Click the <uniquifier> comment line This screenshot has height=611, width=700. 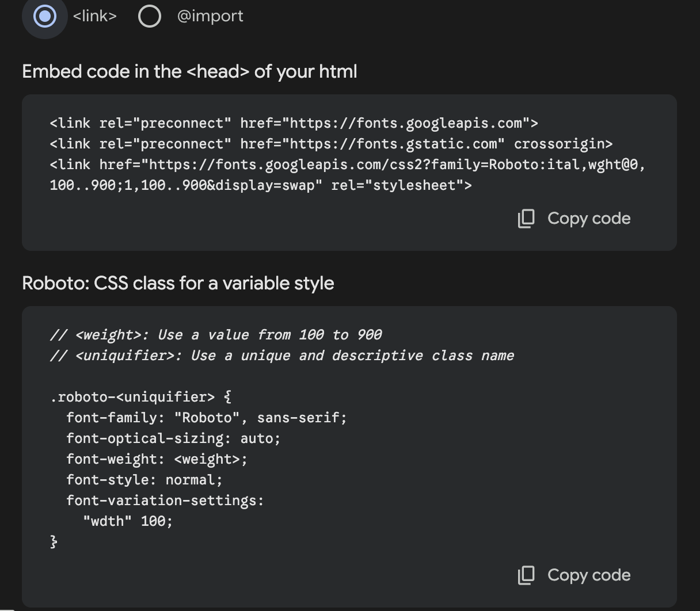[282, 356]
